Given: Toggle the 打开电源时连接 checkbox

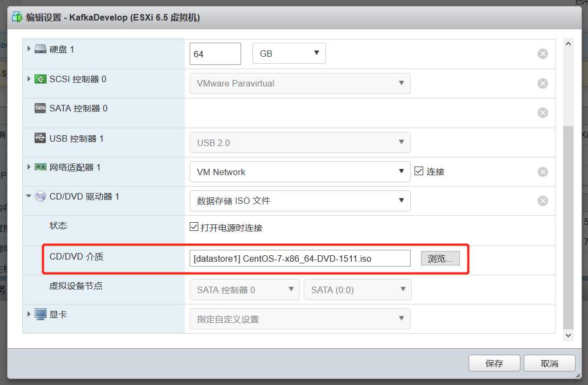Looking at the screenshot, I should click(194, 227).
